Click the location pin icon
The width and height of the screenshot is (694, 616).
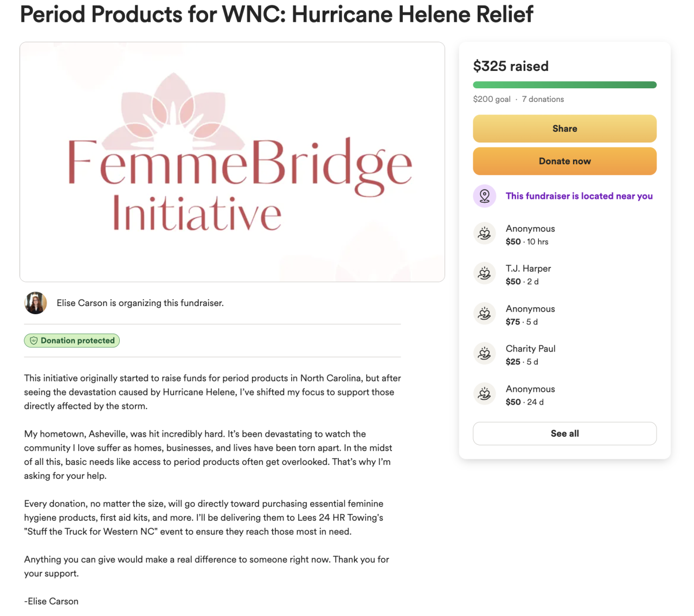tap(484, 196)
